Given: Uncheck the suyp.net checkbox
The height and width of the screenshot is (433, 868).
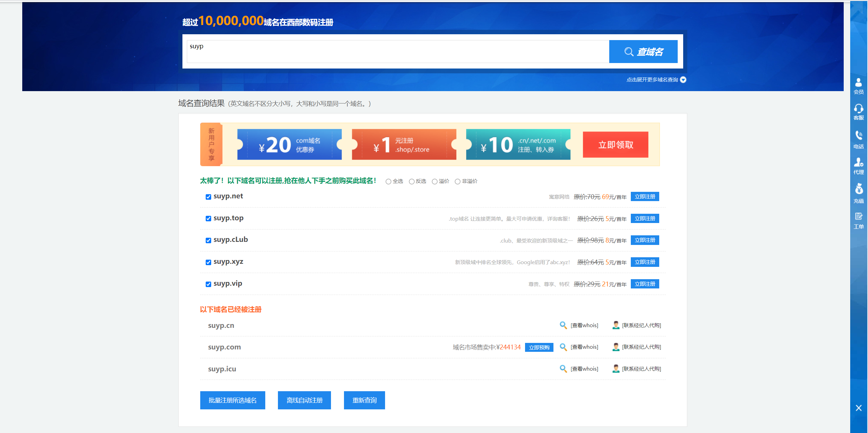Looking at the screenshot, I should (x=208, y=197).
